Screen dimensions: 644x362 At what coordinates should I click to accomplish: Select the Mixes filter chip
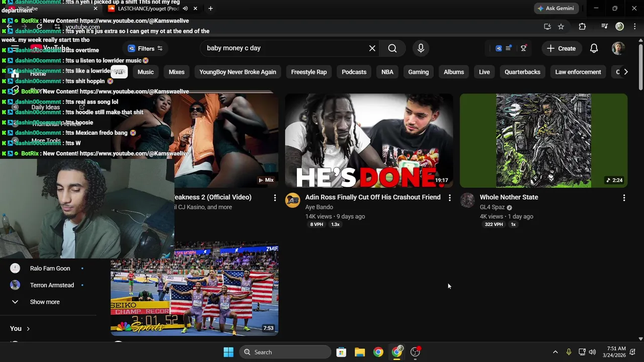[x=177, y=72]
